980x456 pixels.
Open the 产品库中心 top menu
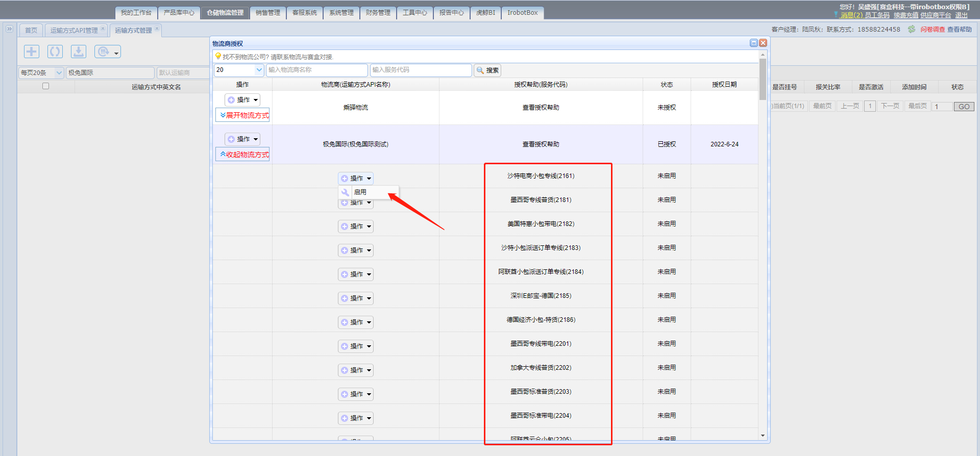pos(179,13)
